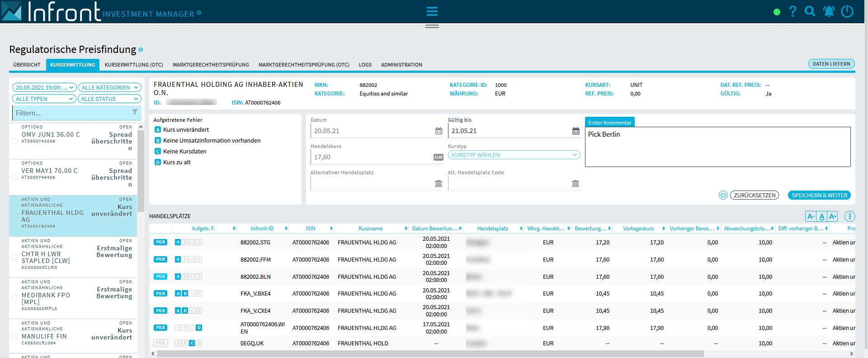Click the info icon beside Investment Manager
868x358 pixels.
[199, 13]
